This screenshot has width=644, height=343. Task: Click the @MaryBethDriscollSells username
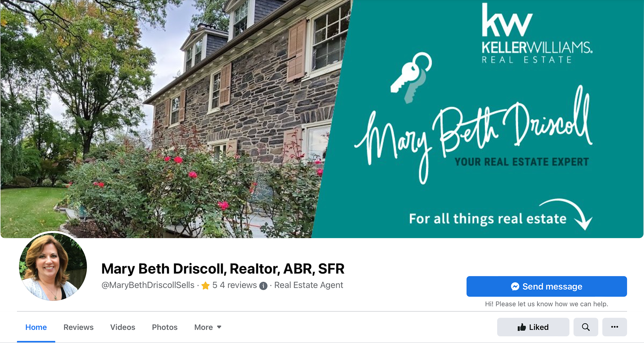coord(148,285)
